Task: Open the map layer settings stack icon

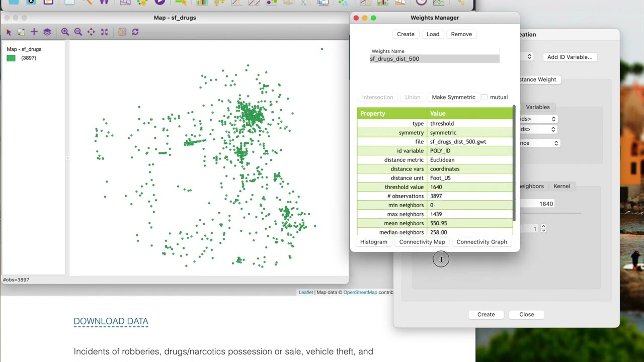Action: click(x=47, y=32)
